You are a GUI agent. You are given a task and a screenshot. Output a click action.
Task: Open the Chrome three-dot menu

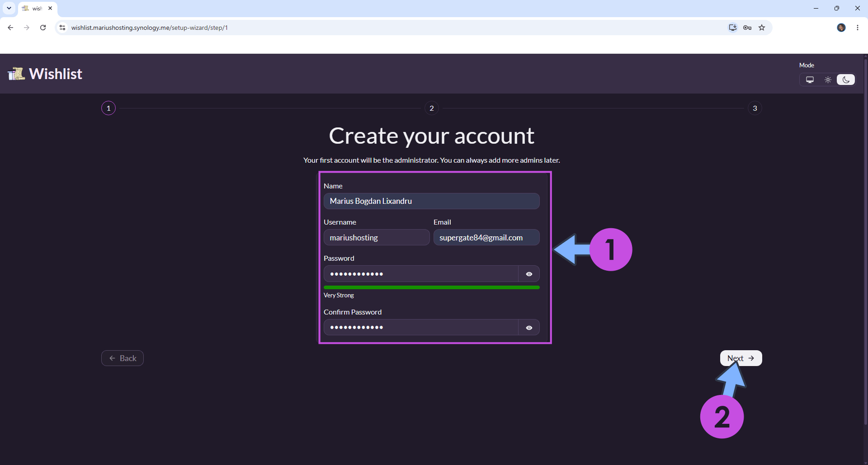pos(858,28)
